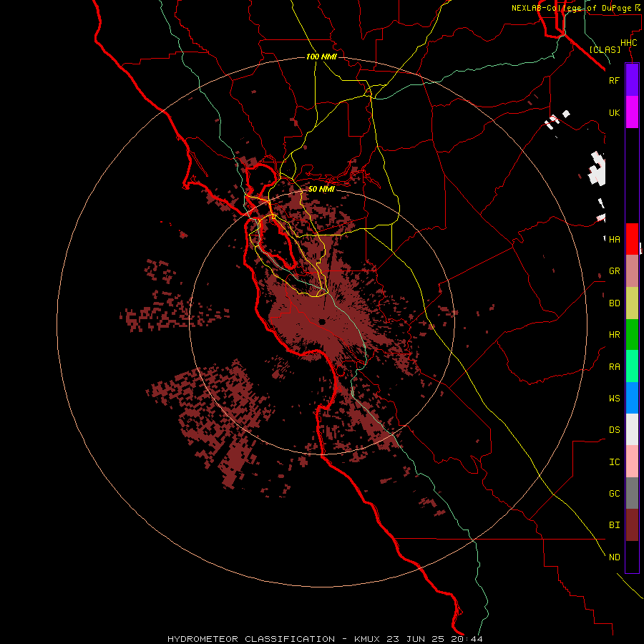The height and width of the screenshot is (644, 644).
Task: Click the GC legend label text
Action: point(615,494)
